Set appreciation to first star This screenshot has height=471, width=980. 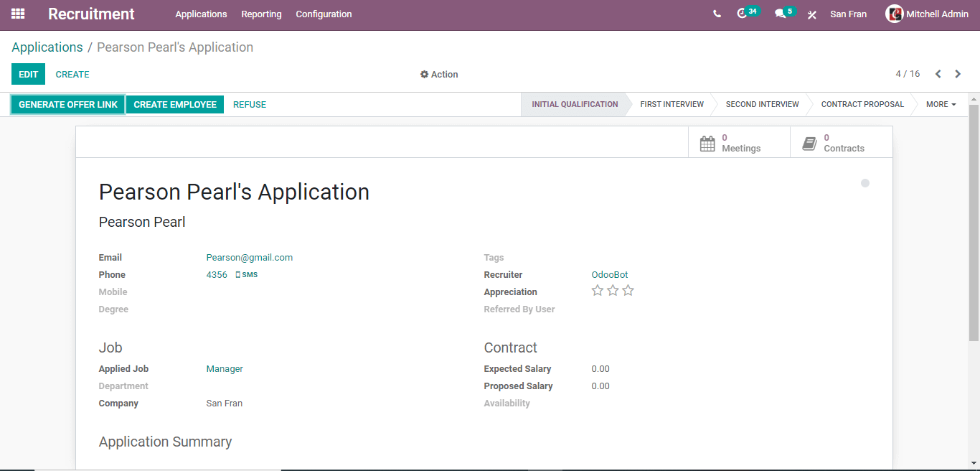(x=598, y=291)
